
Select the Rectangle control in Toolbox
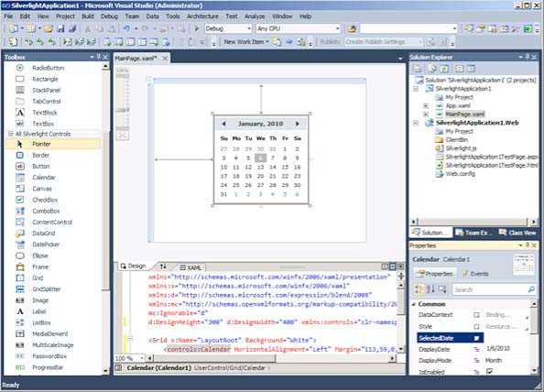click(x=45, y=79)
